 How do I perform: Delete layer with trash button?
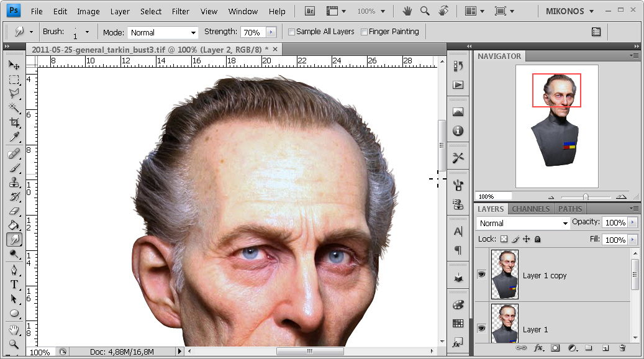pos(623,348)
